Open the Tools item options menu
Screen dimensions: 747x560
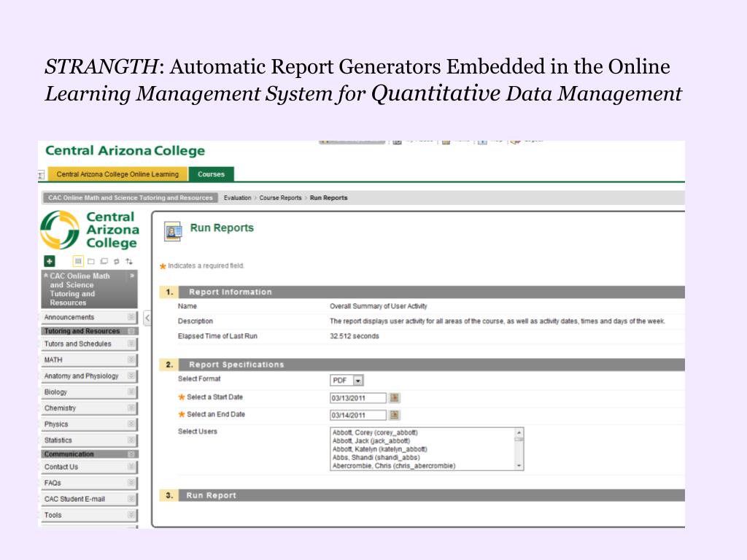click(131, 516)
